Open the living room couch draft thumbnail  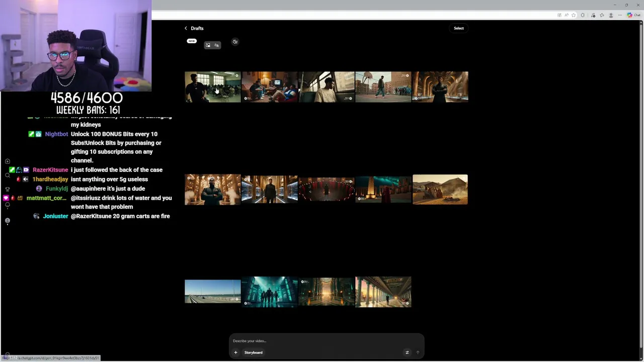coord(270,87)
